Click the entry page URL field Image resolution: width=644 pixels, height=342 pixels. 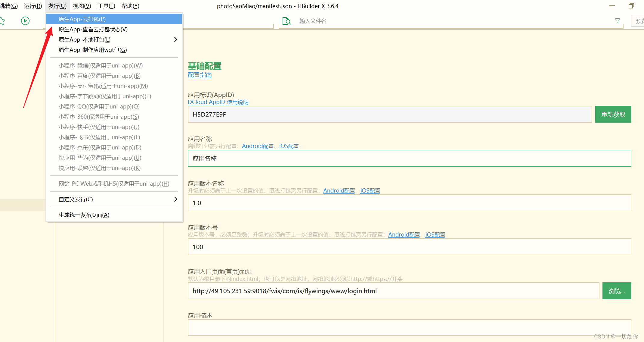click(393, 291)
